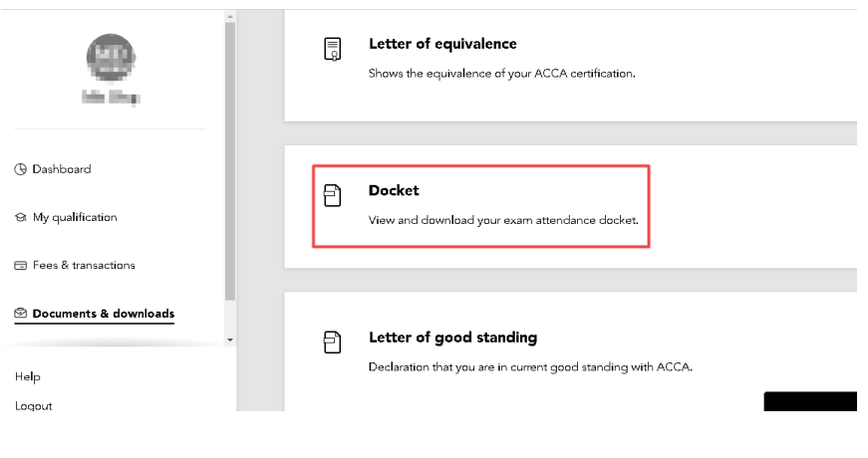
Task: Click the Dashboard pie chart icon
Action: (20, 169)
